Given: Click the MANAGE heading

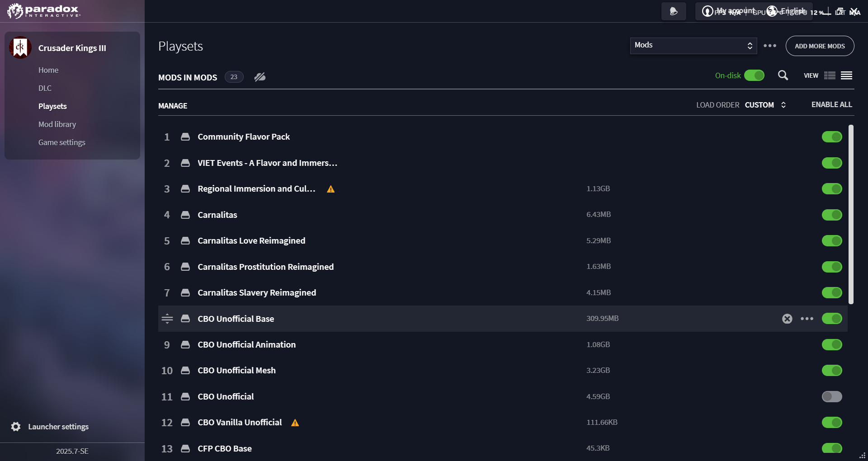Looking at the screenshot, I should [x=173, y=106].
